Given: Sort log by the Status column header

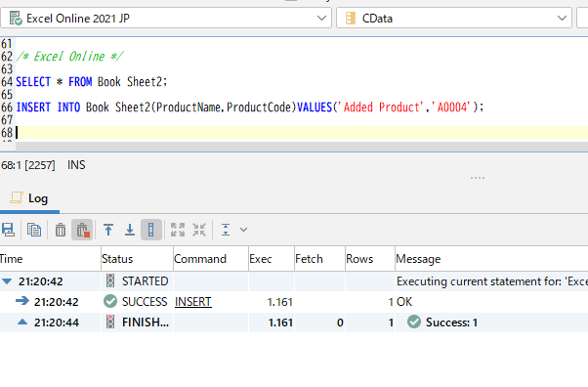Looking at the screenshot, I should [137, 259].
